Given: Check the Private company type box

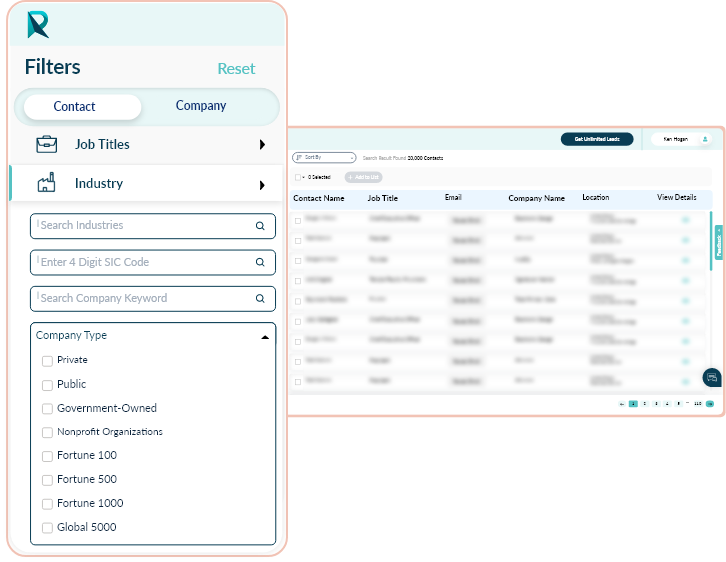Looking at the screenshot, I should coord(47,361).
